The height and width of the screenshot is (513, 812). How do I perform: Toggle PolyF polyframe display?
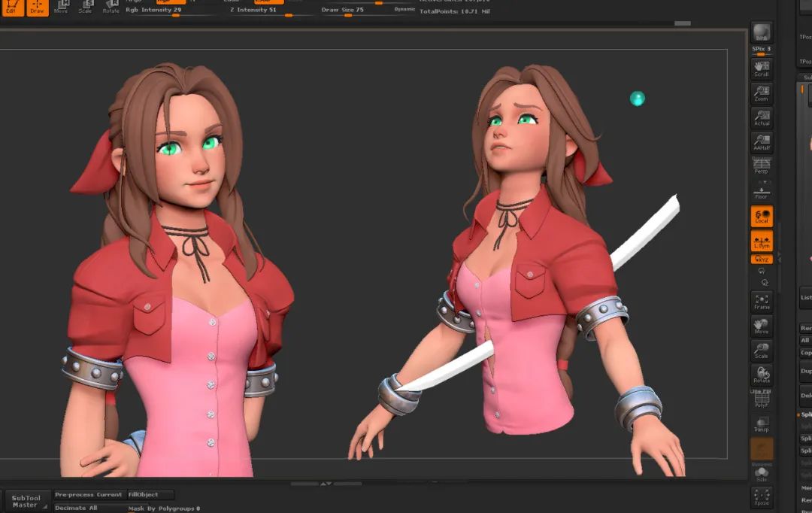[761, 399]
